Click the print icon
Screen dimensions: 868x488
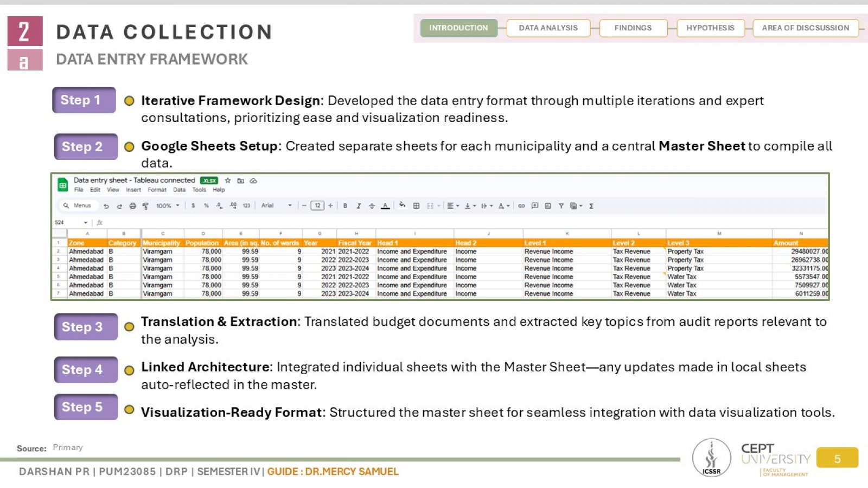click(132, 206)
